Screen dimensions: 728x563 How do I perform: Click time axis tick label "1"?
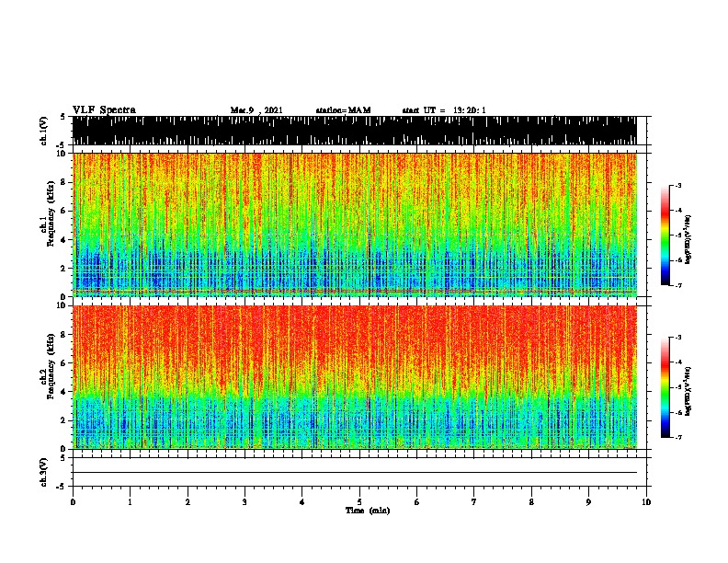(130, 501)
